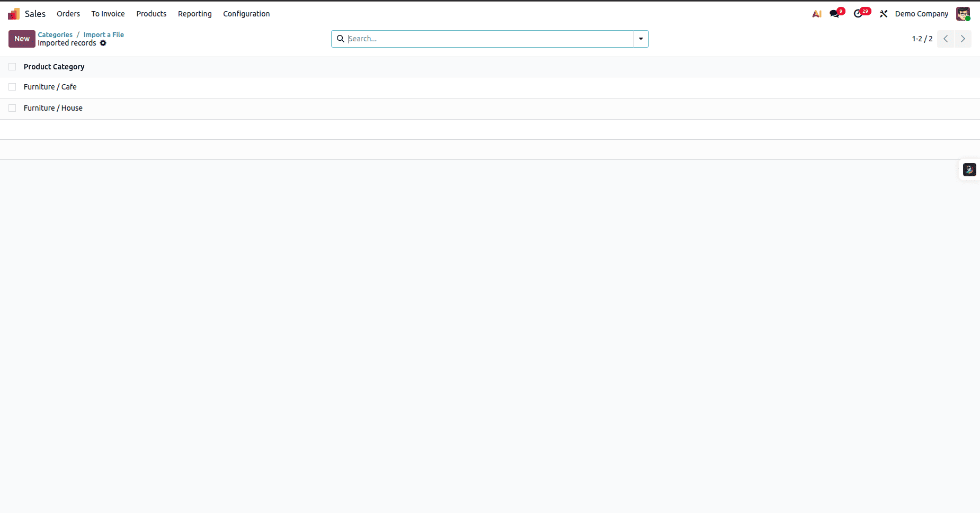Open the gear icon next to Imported records
Screen dimensions: 980x513
tap(103, 43)
